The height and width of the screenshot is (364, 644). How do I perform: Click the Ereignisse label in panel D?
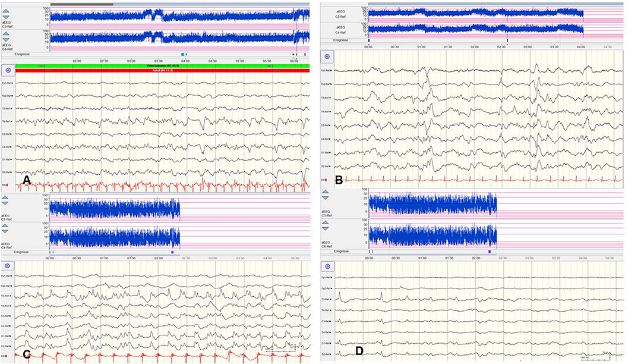341,252
